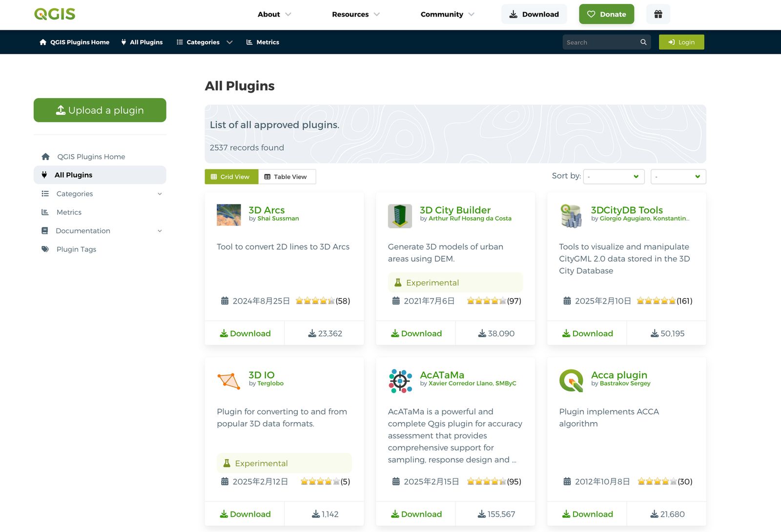Screen dimensions: 781x532
Task: Expand the About menu
Action: click(274, 14)
